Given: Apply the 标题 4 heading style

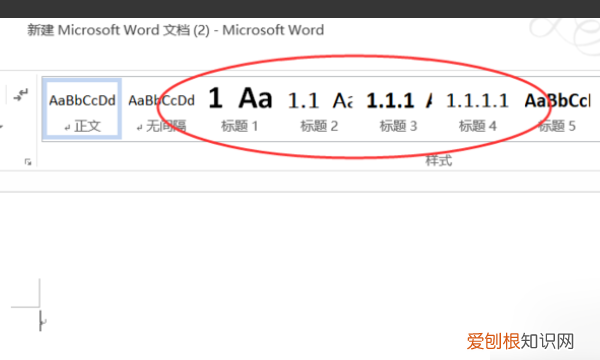Looking at the screenshot, I should pos(478,109).
